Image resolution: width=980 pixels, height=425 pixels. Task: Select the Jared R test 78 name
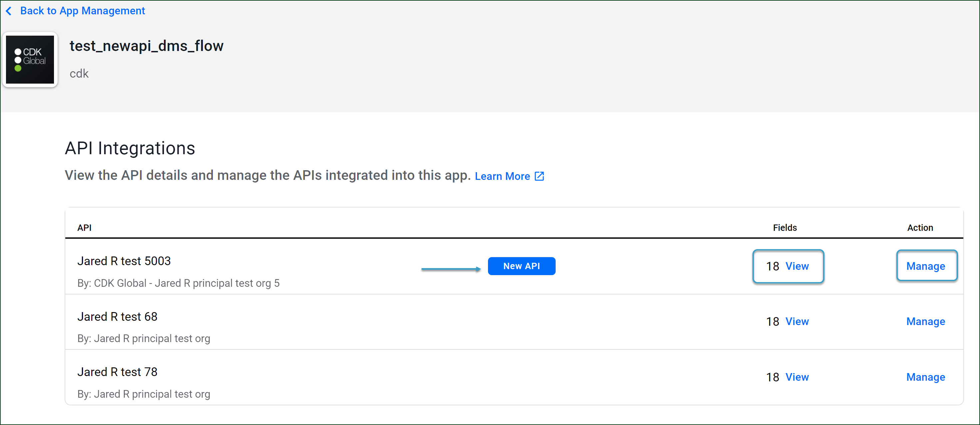(x=117, y=372)
